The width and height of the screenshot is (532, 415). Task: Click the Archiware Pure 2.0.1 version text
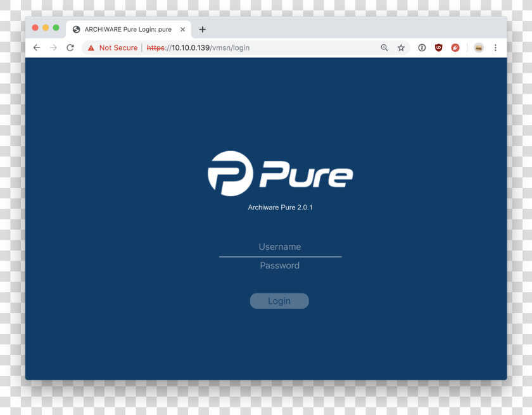point(280,207)
